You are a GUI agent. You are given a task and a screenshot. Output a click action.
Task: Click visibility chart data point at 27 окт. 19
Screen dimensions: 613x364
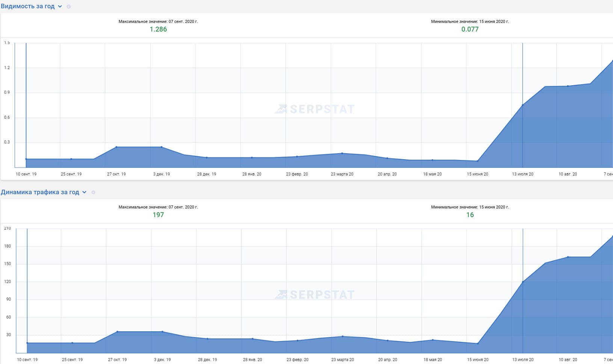click(x=116, y=147)
